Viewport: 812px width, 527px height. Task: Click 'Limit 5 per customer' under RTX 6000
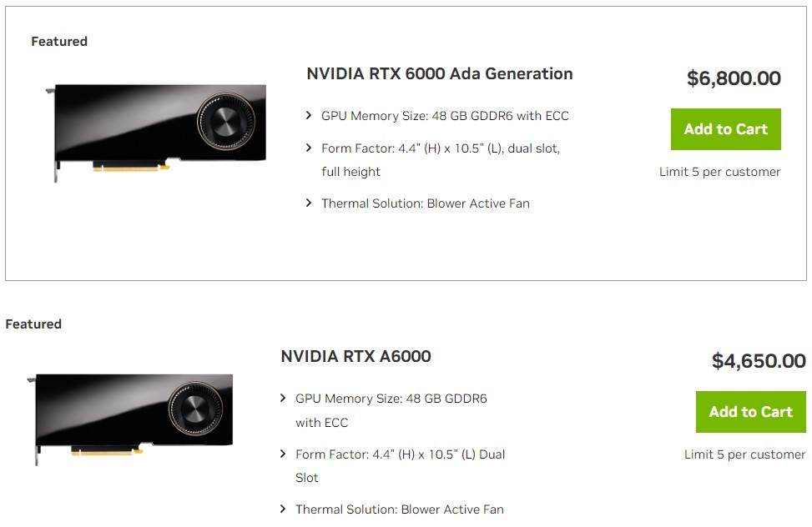point(719,172)
